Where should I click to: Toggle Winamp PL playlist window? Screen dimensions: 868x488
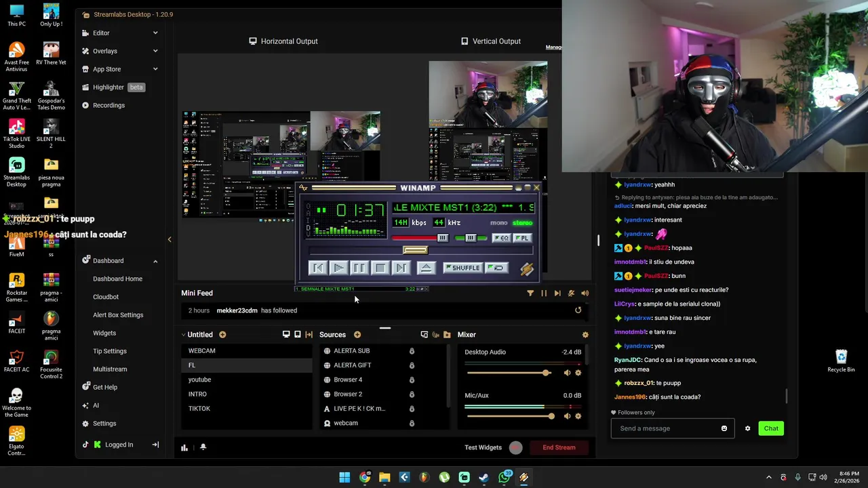521,238
